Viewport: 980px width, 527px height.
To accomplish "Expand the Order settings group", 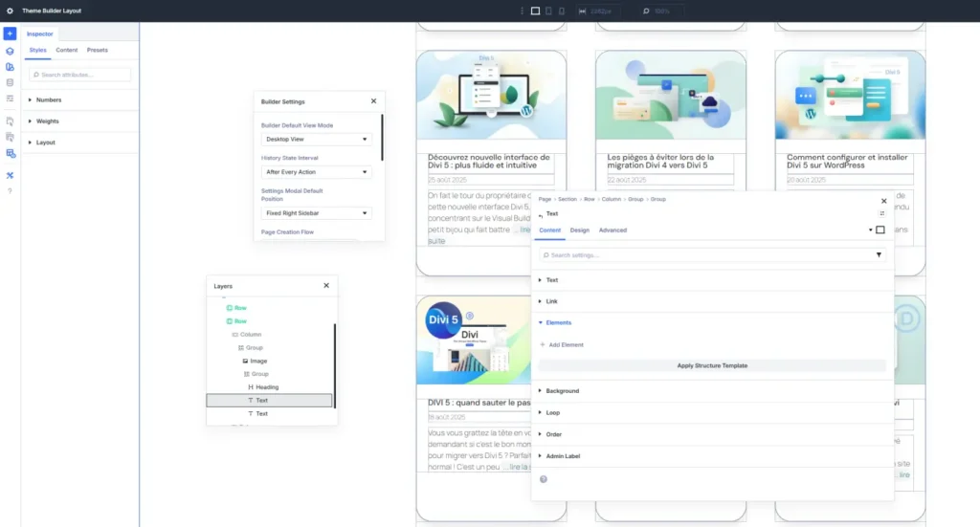I will [x=712, y=434].
